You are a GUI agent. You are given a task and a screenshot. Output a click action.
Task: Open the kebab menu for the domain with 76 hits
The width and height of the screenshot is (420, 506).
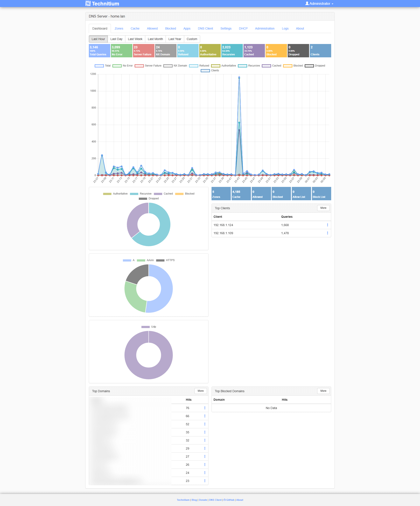click(205, 408)
